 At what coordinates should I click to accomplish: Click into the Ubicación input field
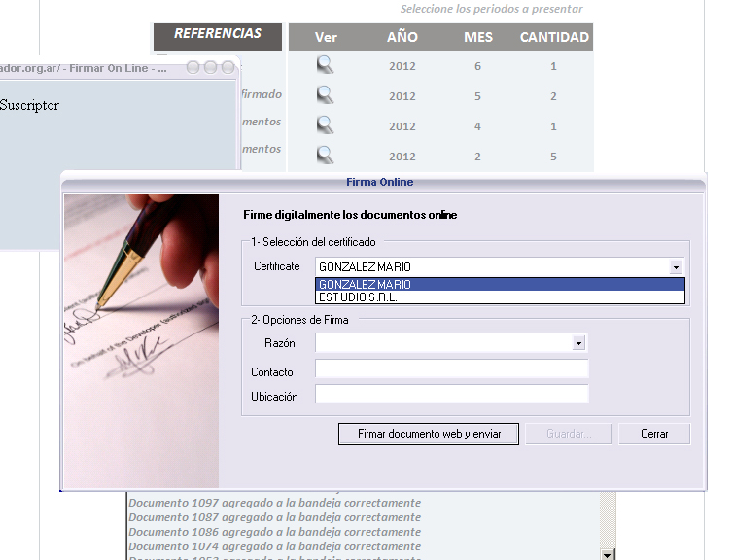pos(451,394)
